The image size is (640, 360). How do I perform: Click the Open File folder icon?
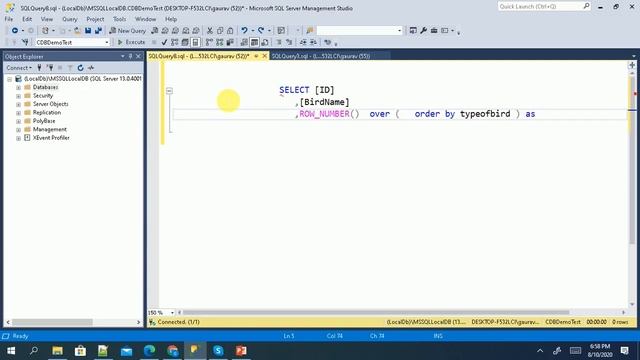pyautogui.click(x=77, y=31)
